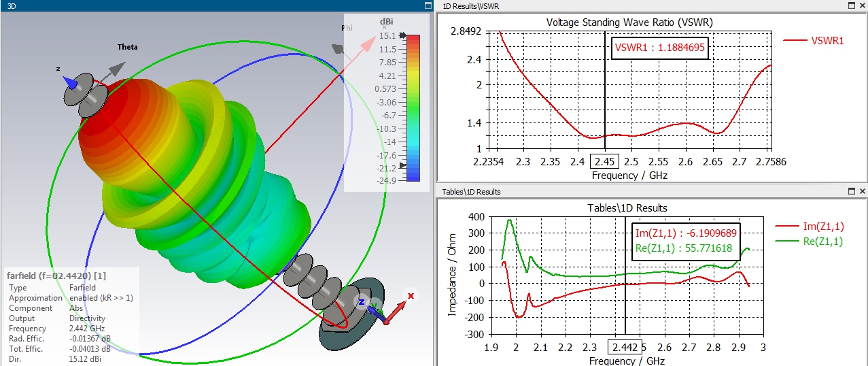Click the 2.8492 VSWR axis maximum label

click(468, 31)
